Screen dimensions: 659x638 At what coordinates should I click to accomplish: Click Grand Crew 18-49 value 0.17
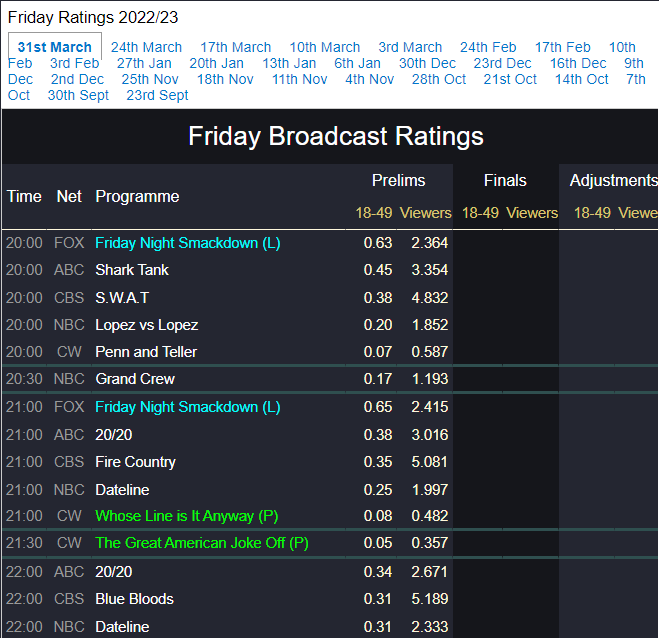(378, 379)
